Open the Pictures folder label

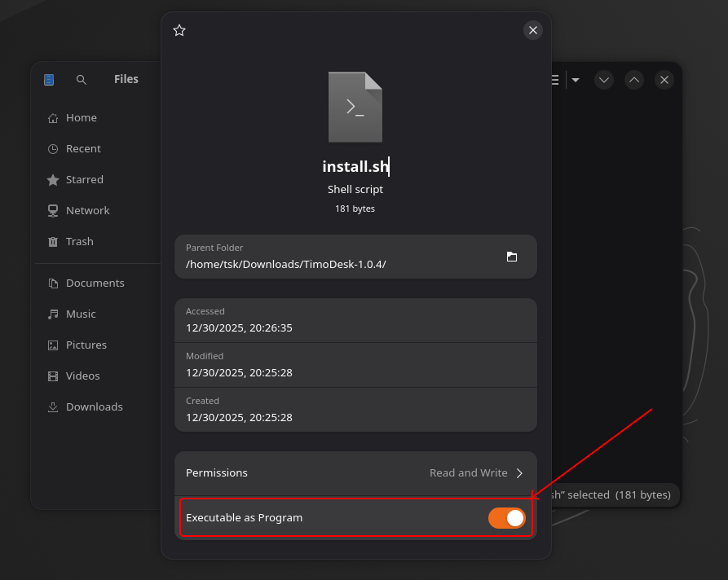tap(86, 345)
